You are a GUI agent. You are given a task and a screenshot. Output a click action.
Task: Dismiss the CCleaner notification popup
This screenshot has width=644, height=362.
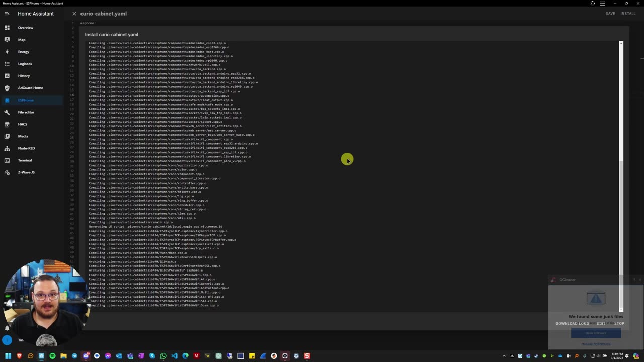639,280
